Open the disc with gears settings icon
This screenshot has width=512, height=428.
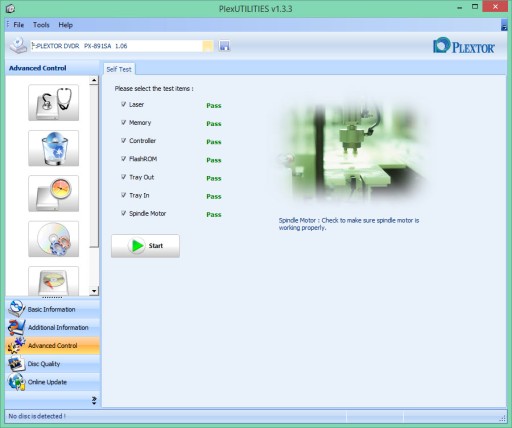click(54, 239)
